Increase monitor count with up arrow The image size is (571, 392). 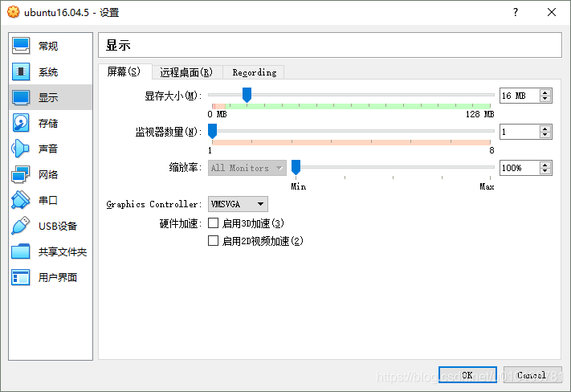tap(544, 129)
